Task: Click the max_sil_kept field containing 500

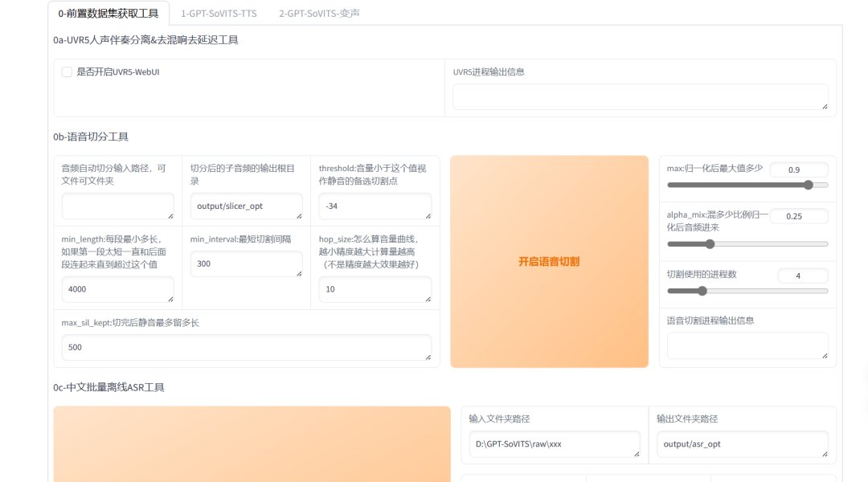Action: coord(247,347)
